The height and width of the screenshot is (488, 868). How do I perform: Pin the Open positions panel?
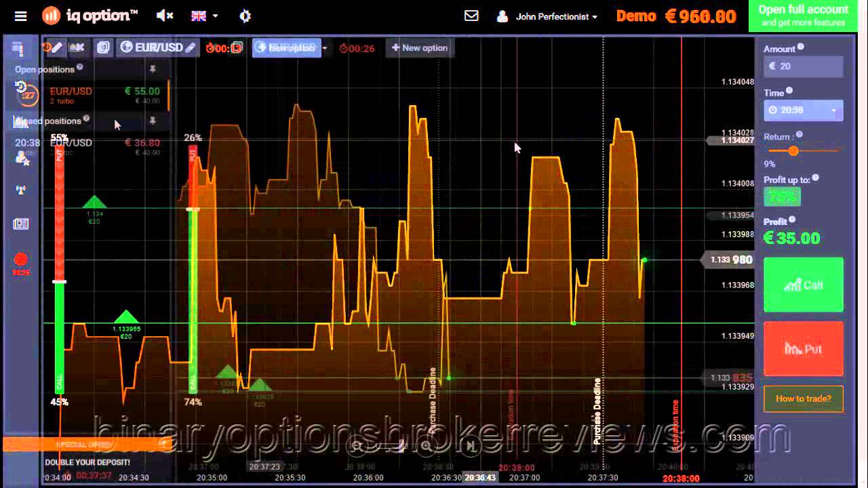point(153,69)
